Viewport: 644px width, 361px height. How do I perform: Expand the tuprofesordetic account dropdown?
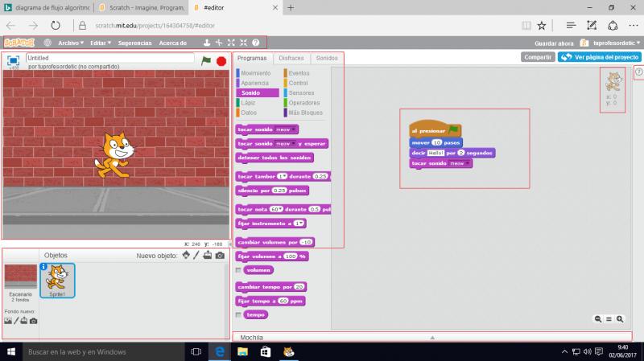(616, 43)
